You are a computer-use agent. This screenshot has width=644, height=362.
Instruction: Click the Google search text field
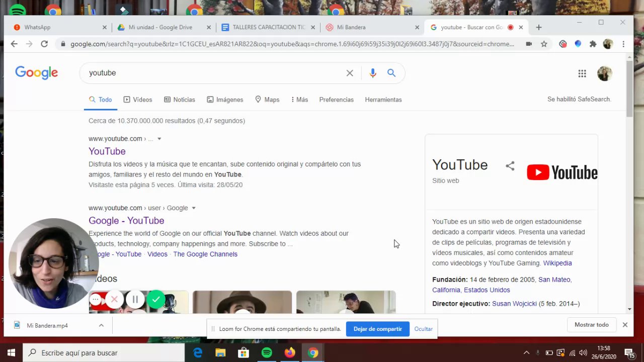(214, 73)
